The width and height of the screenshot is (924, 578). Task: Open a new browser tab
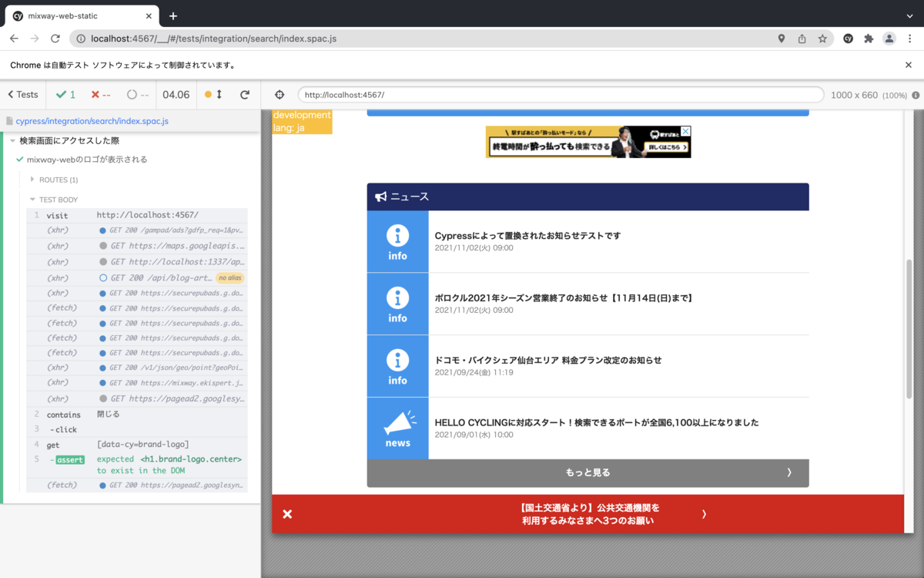coord(173,15)
